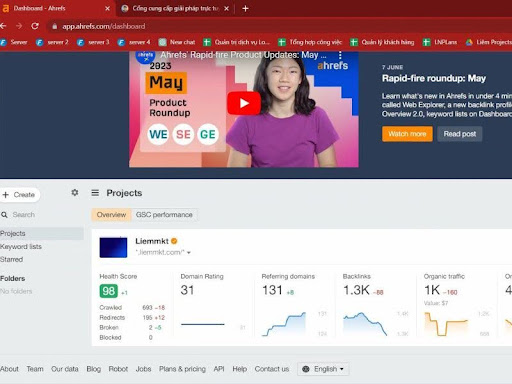Open the server 3 bookmark
The image size is (512, 384).
click(x=93, y=42)
